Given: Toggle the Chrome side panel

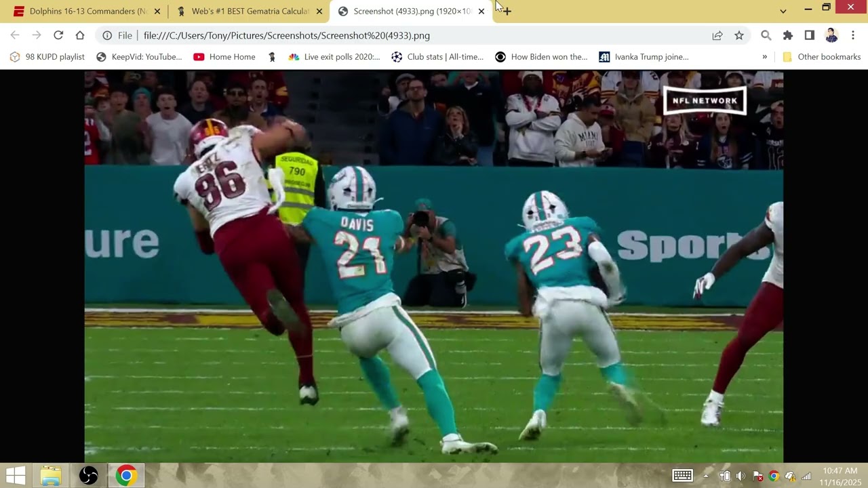Looking at the screenshot, I should click(x=810, y=35).
